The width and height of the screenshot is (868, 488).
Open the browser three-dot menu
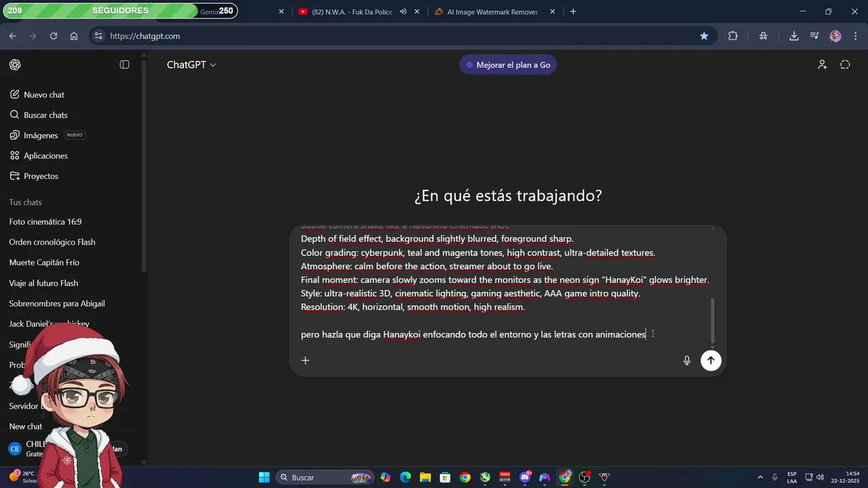tap(855, 36)
